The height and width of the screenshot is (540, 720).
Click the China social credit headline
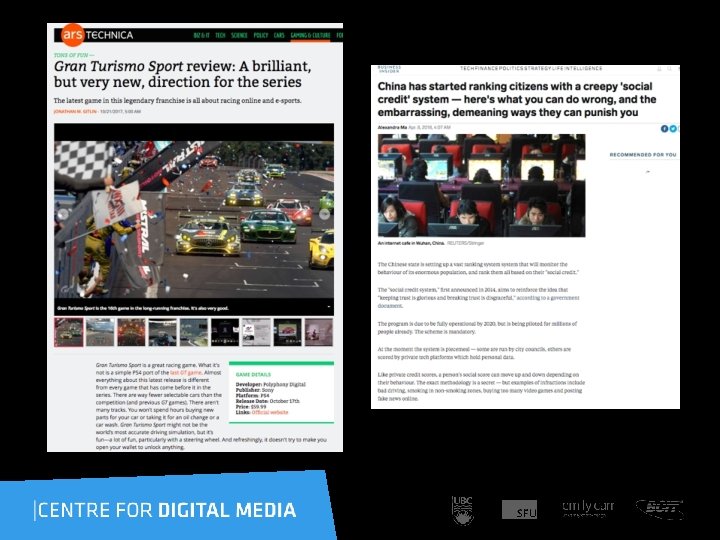(517, 99)
